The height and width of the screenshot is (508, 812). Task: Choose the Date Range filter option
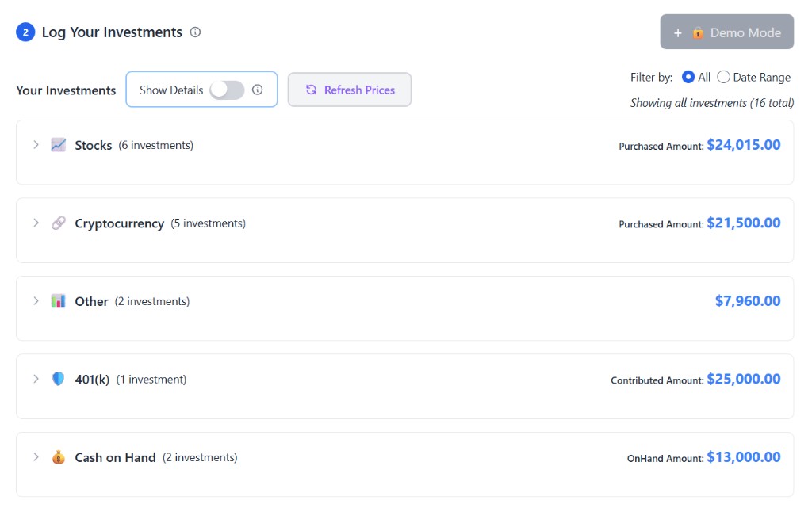724,77
